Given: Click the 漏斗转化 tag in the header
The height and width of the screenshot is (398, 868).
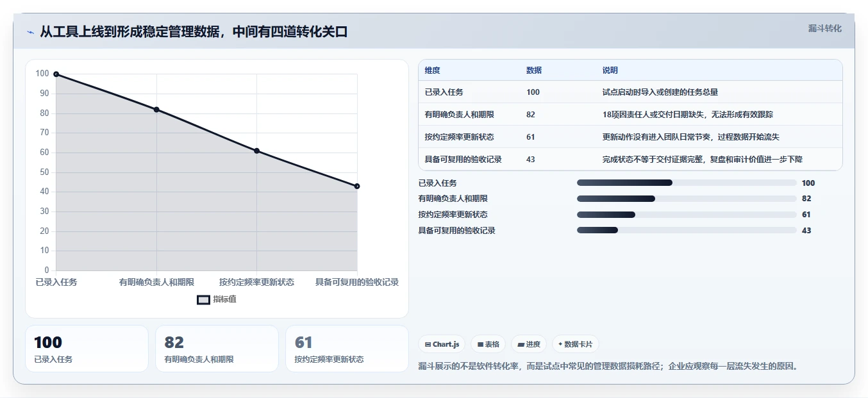Looking at the screenshot, I should point(824,29).
